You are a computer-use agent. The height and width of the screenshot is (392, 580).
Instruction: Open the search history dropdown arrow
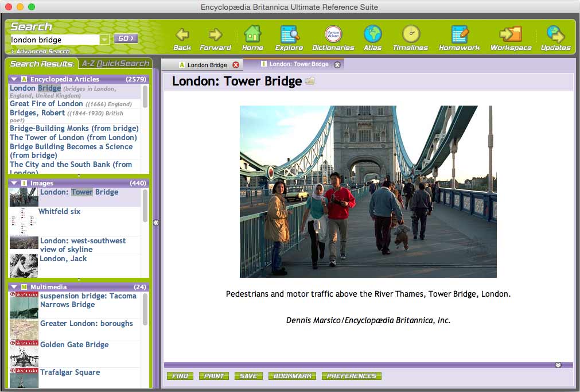coord(104,39)
